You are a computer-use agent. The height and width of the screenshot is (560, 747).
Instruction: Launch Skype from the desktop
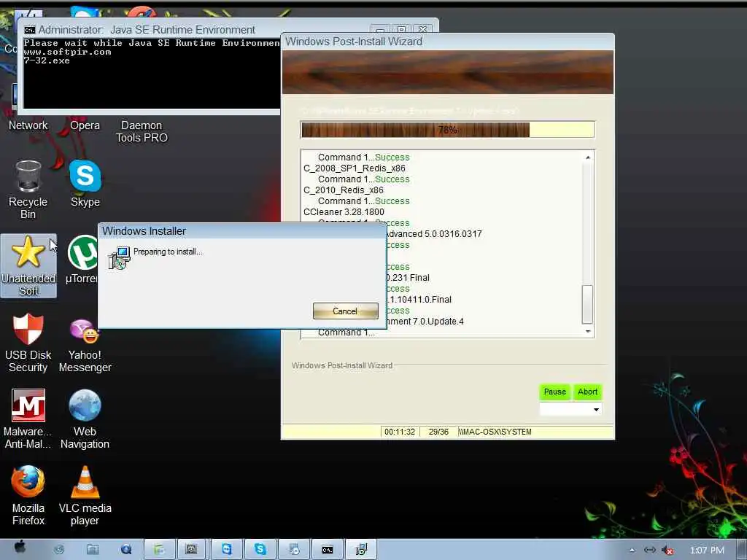click(x=85, y=184)
